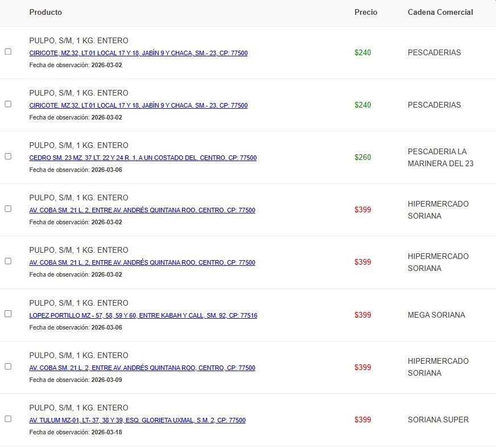
Task: Open the first CIRICOTE MZ.32 address link
Action: (x=138, y=54)
